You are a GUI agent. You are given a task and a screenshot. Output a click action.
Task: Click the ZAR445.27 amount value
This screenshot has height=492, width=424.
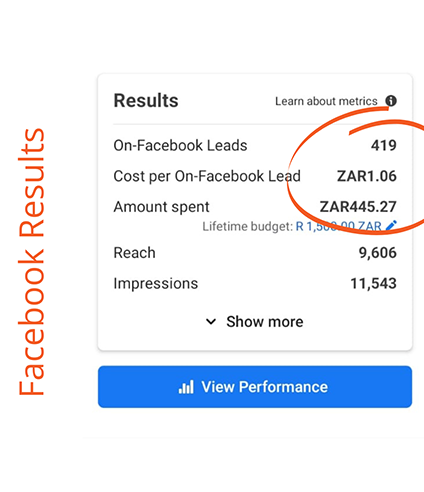(358, 207)
